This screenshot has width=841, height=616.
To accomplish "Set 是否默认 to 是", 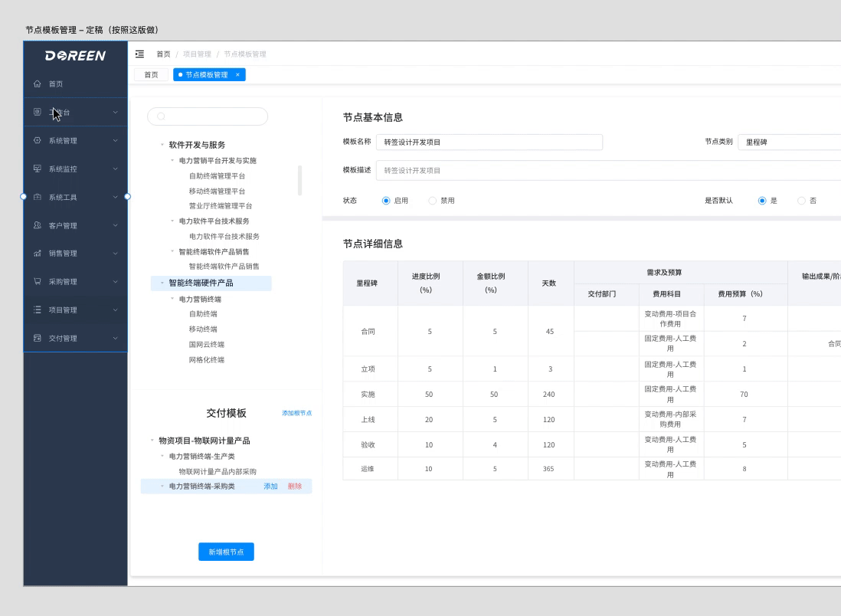I will pyautogui.click(x=762, y=201).
